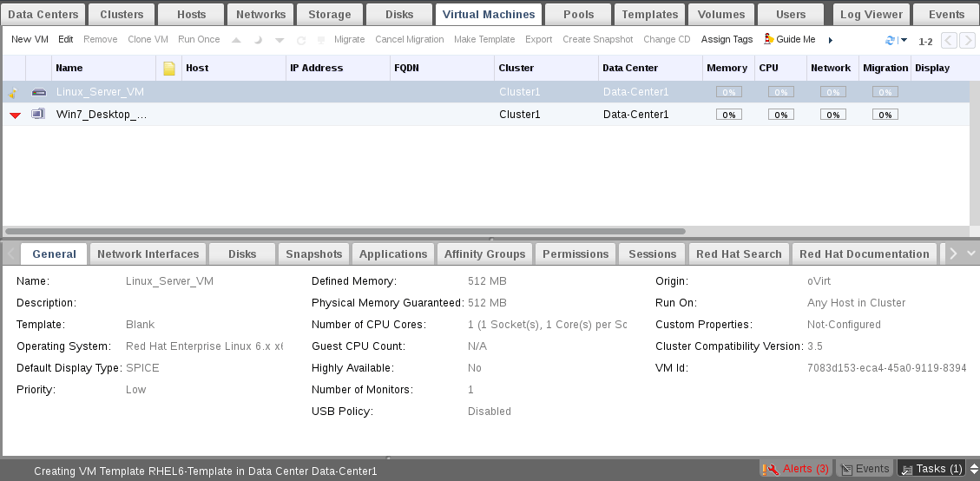Open the Alerts (3) panel in footer
The width and height of the screenshot is (980, 481).
coord(796,469)
